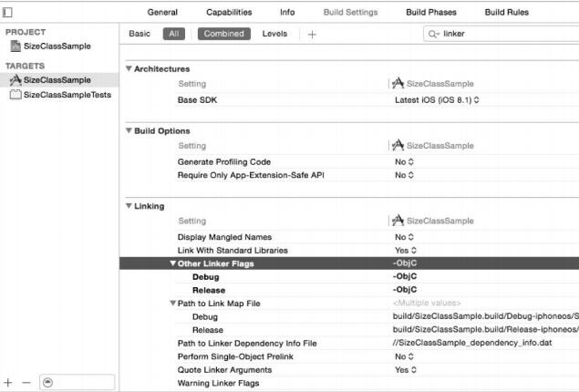Click the plus icon beside Levels
Screen dimensions: 579x392
point(312,34)
